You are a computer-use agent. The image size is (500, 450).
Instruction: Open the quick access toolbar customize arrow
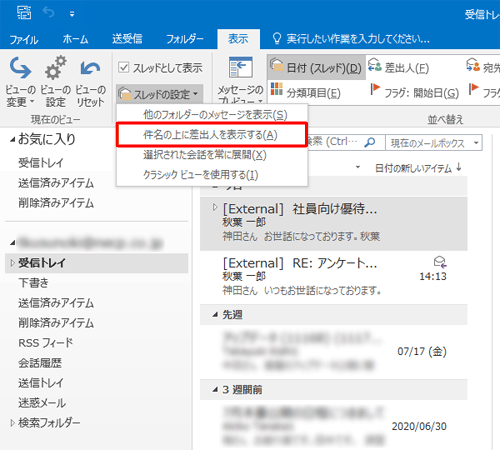tap(72, 14)
